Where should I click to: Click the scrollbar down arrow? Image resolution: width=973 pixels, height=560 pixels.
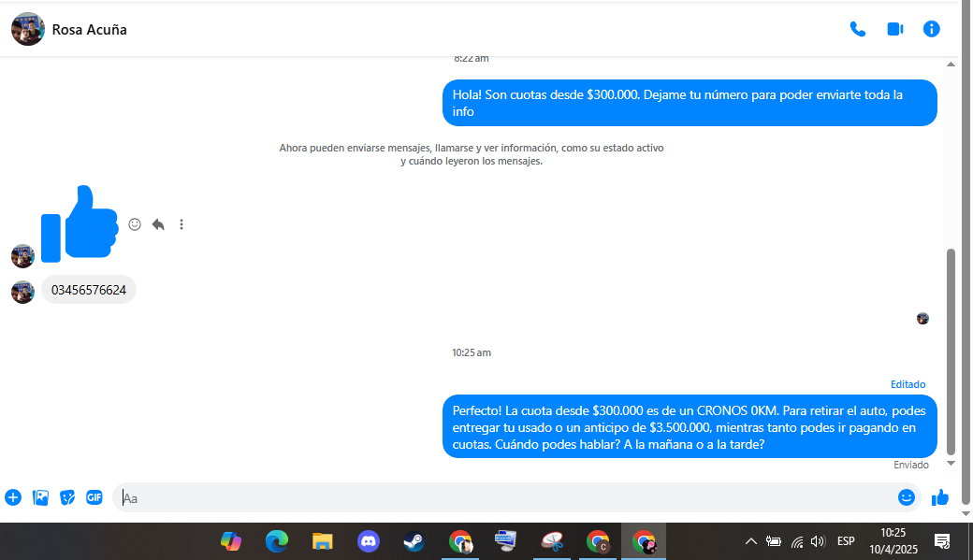pyautogui.click(x=951, y=463)
